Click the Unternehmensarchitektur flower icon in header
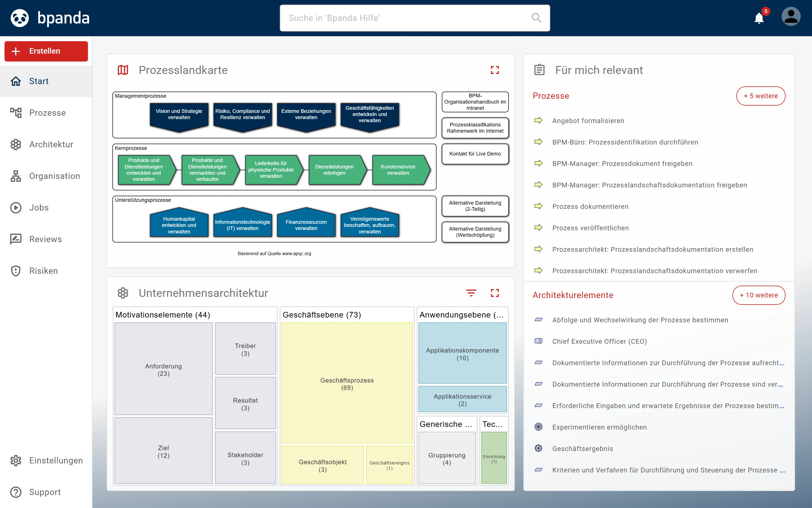The height and width of the screenshot is (508, 812). pyautogui.click(x=123, y=293)
